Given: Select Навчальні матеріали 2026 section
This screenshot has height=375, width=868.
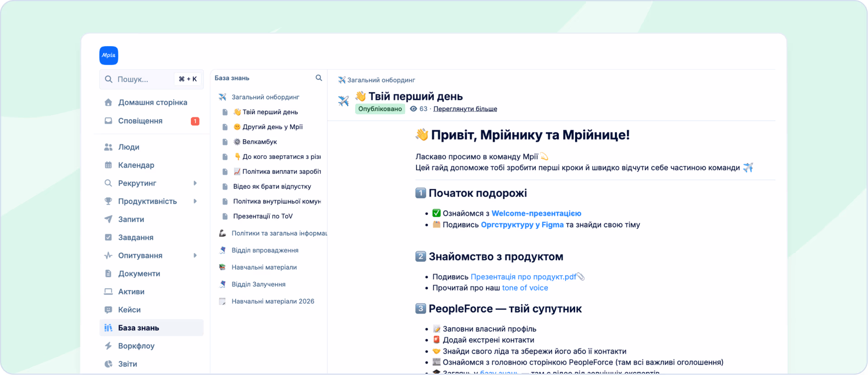Looking at the screenshot, I should pyautogui.click(x=273, y=301).
